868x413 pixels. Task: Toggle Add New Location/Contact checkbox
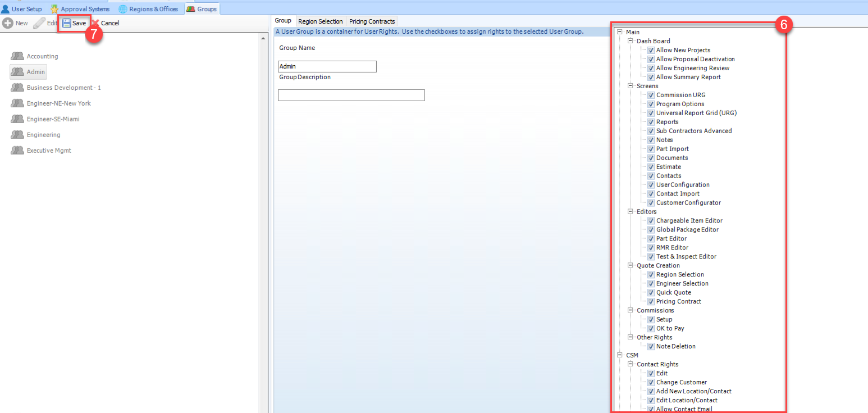(x=651, y=392)
